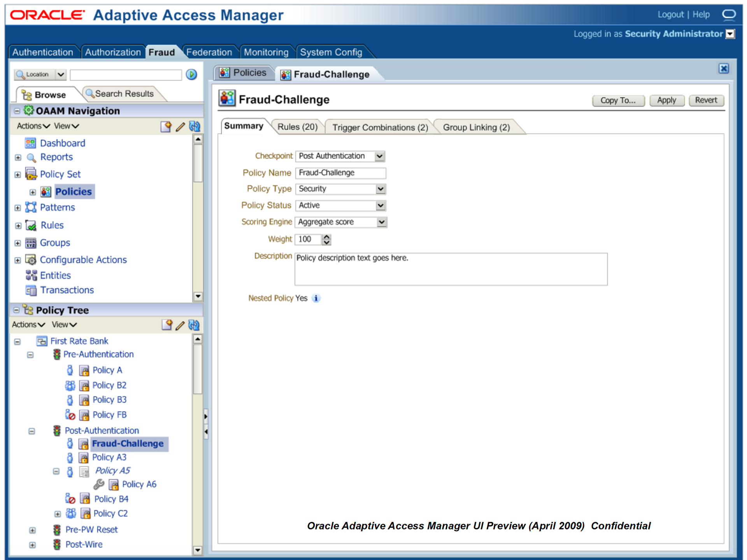This screenshot has width=747, height=560.
Task: Switch to the Policies content tab
Action: (x=244, y=73)
